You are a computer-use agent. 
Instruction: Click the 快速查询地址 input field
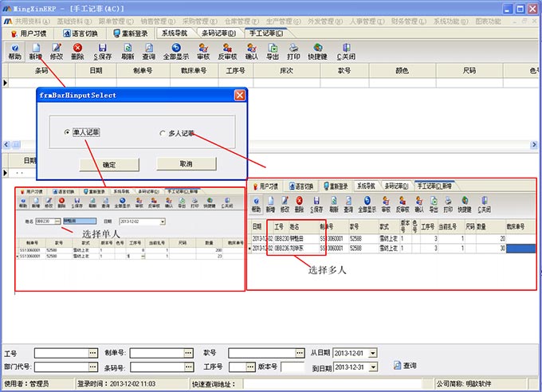pos(332,384)
